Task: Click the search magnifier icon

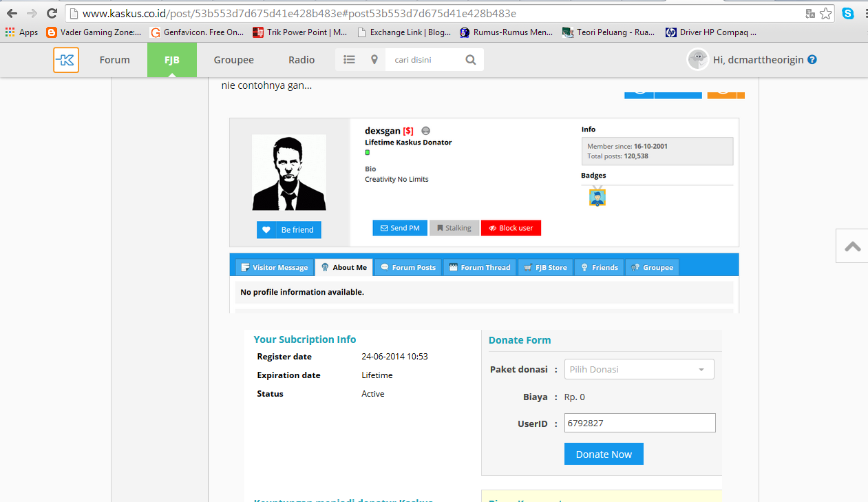Action: (471, 60)
